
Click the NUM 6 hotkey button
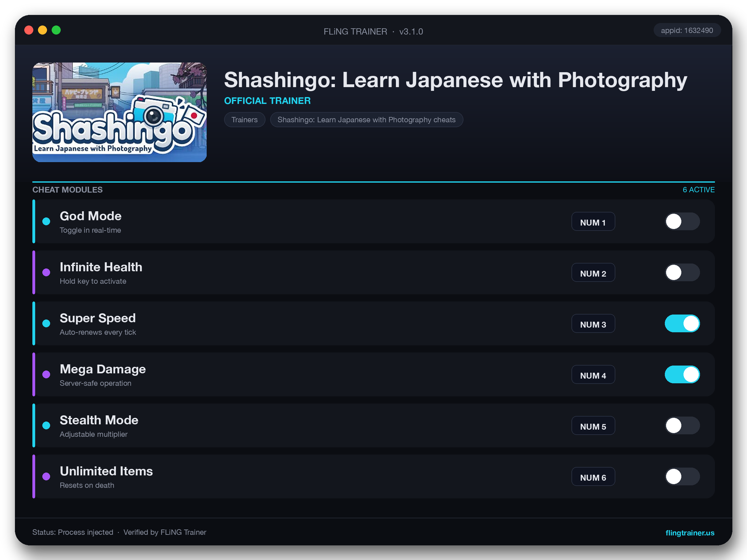click(x=593, y=477)
